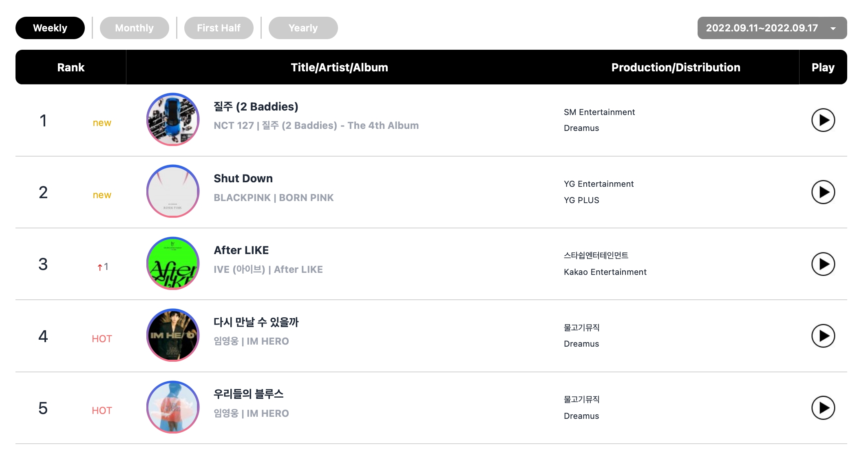This screenshot has width=868, height=449.
Task: Switch to the First Half chart tab
Action: point(219,28)
